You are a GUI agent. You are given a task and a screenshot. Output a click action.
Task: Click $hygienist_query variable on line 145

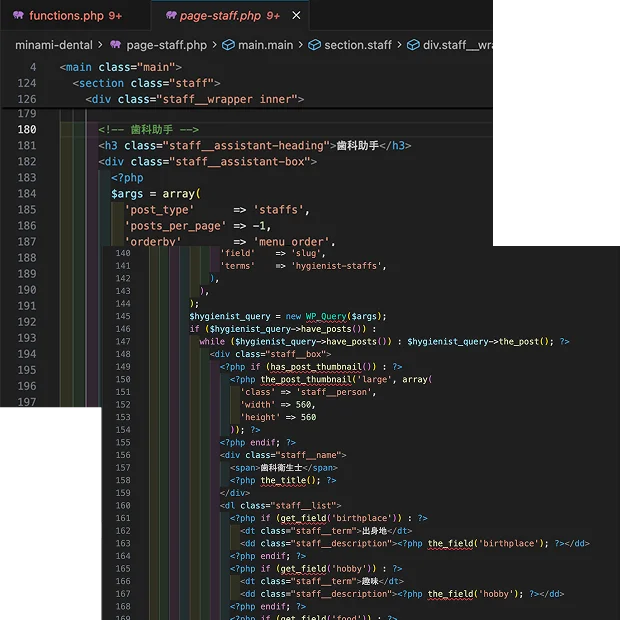(x=230, y=316)
